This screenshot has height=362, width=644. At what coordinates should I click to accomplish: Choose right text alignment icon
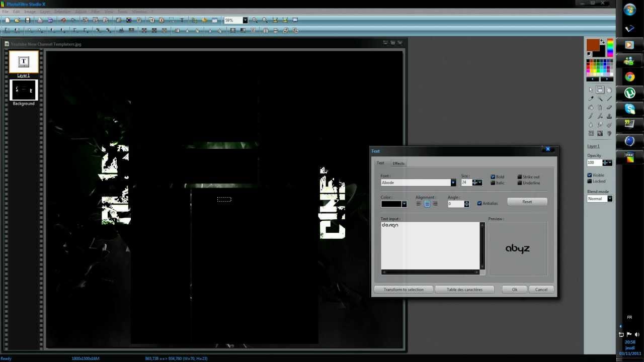pos(435,204)
